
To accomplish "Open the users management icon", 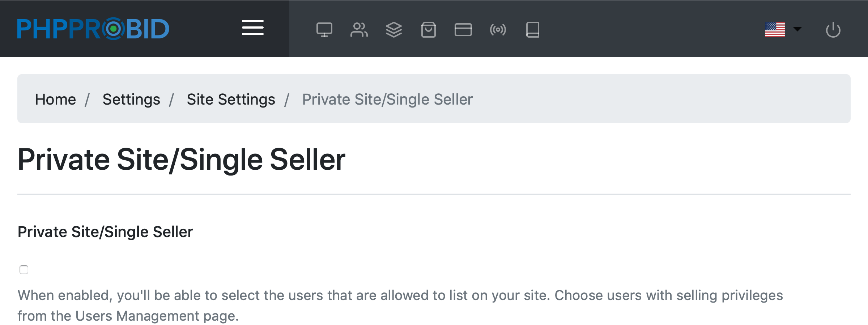I will pos(359,30).
